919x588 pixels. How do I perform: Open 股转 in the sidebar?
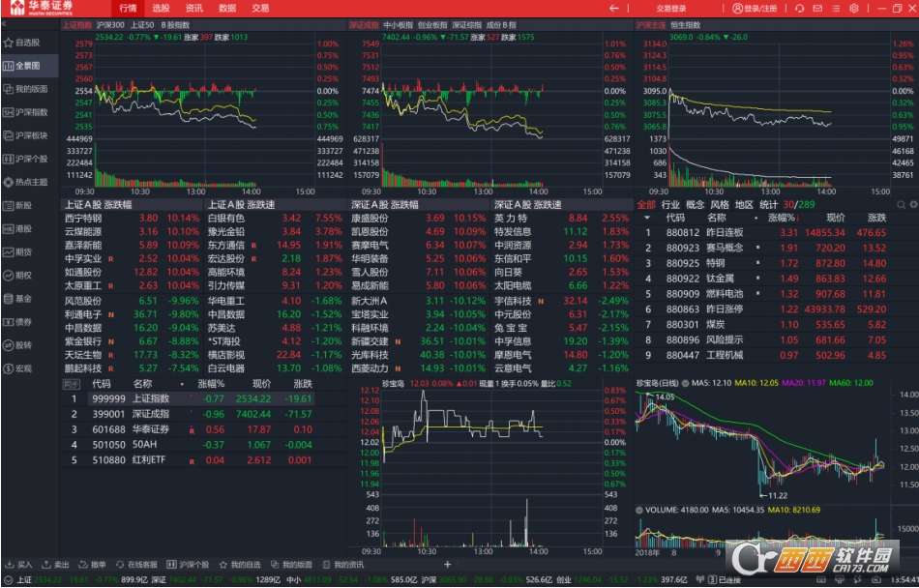pos(18,345)
